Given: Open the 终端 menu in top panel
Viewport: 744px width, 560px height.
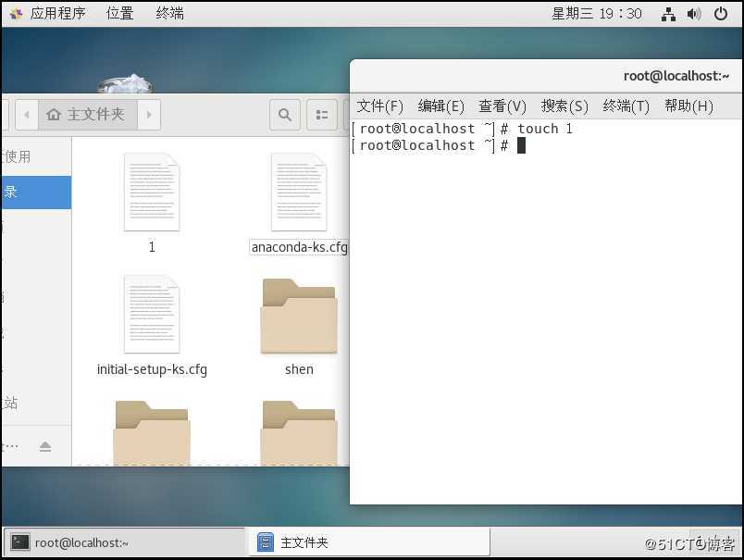Looking at the screenshot, I should (x=170, y=13).
